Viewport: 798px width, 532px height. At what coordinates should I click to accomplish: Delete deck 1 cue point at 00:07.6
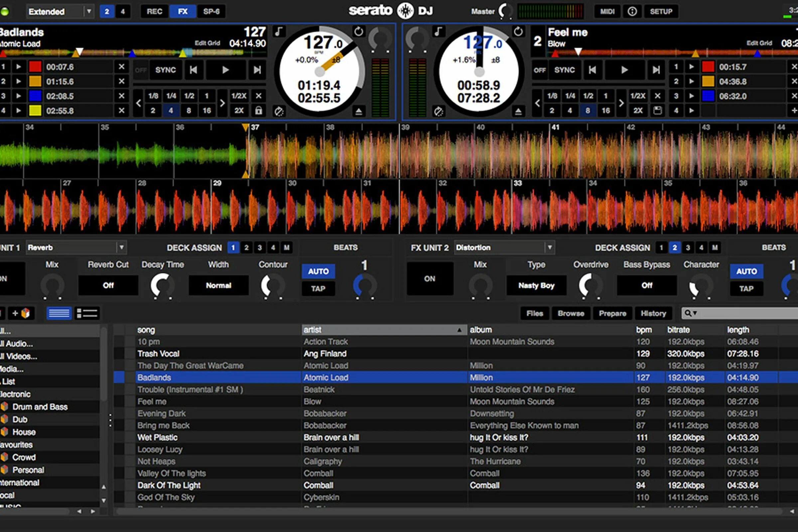121,67
